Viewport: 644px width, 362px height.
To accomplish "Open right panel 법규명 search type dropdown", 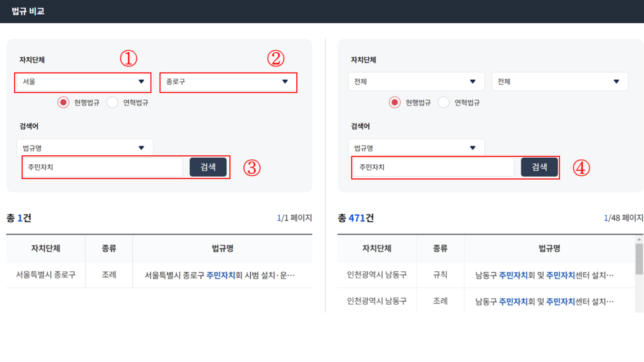I will (416, 148).
